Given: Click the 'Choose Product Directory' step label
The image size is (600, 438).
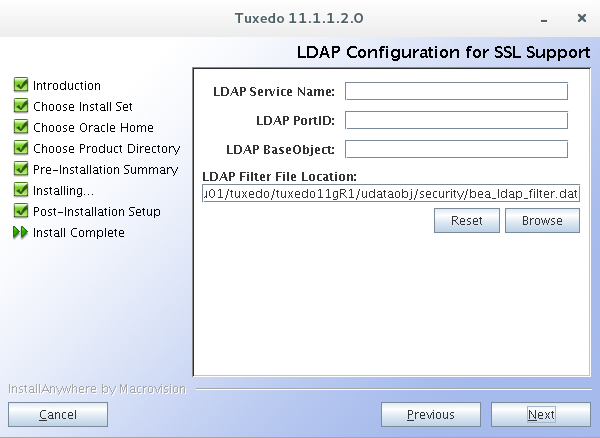Looking at the screenshot, I should (107, 149).
